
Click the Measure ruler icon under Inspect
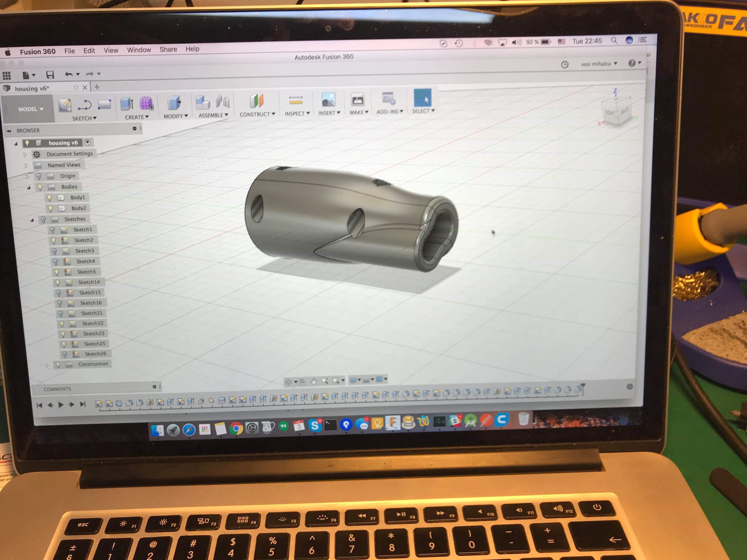click(296, 100)
